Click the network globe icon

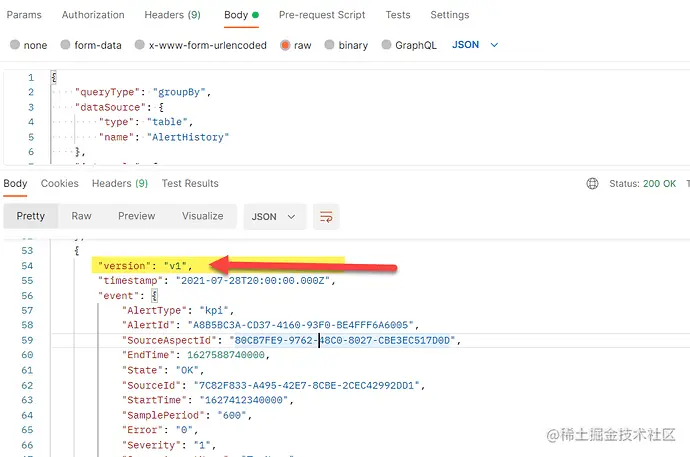tap(592, 183)
